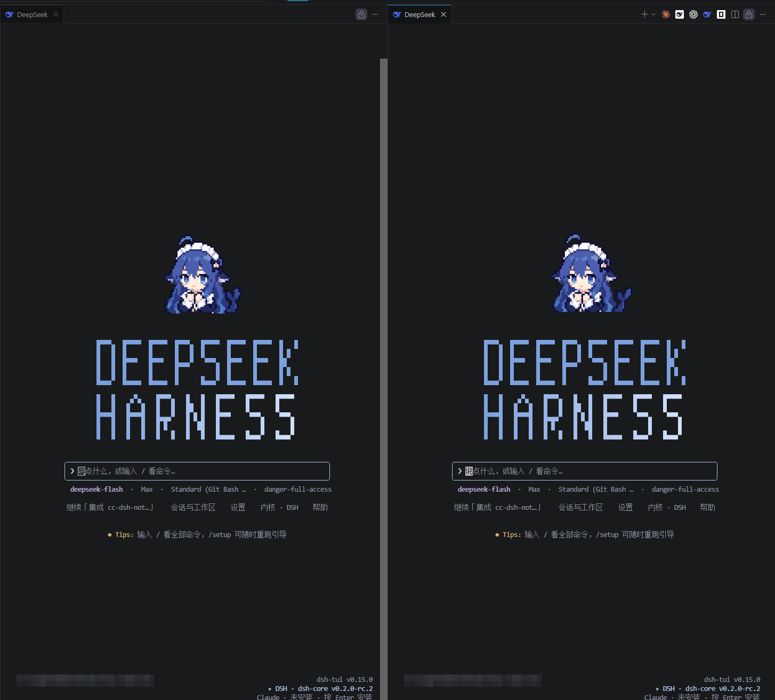The width and height of the screenshot is (775, 700).
Task: Close the right DeepSeek tab
Action: [443, 14]
